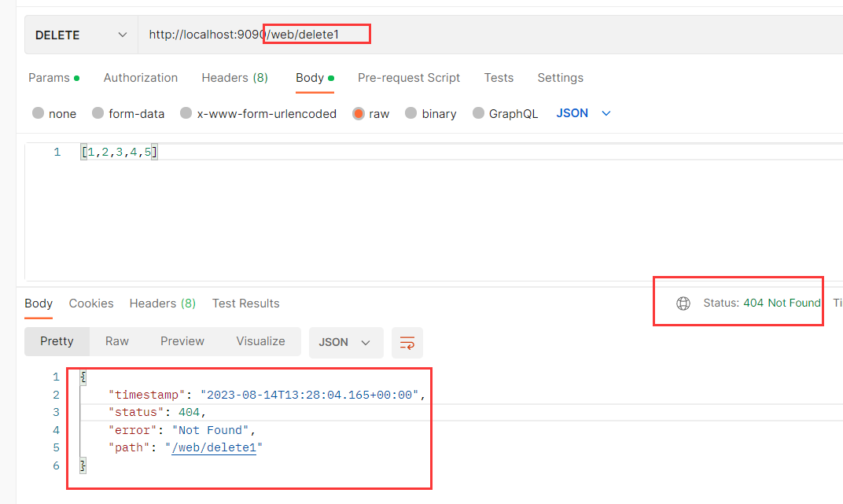This screenshot has height=504, width=843.
Task: Open the Visualize response view
Action: [261, 342]
